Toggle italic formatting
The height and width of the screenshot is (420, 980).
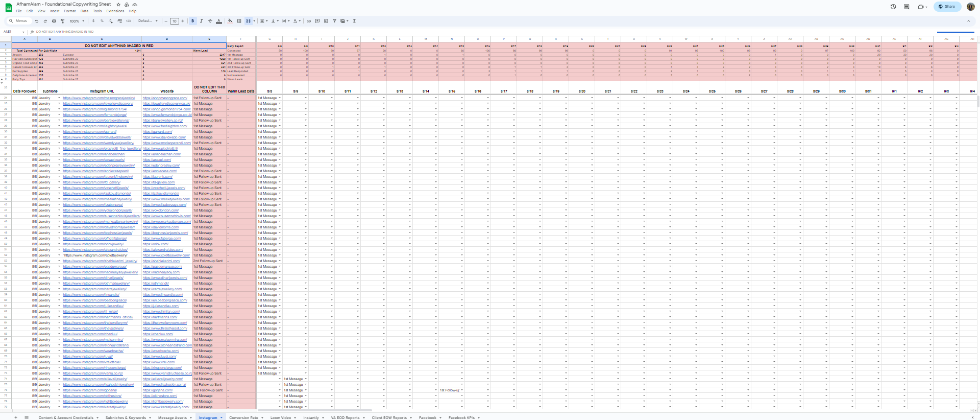tap(202, 21)
